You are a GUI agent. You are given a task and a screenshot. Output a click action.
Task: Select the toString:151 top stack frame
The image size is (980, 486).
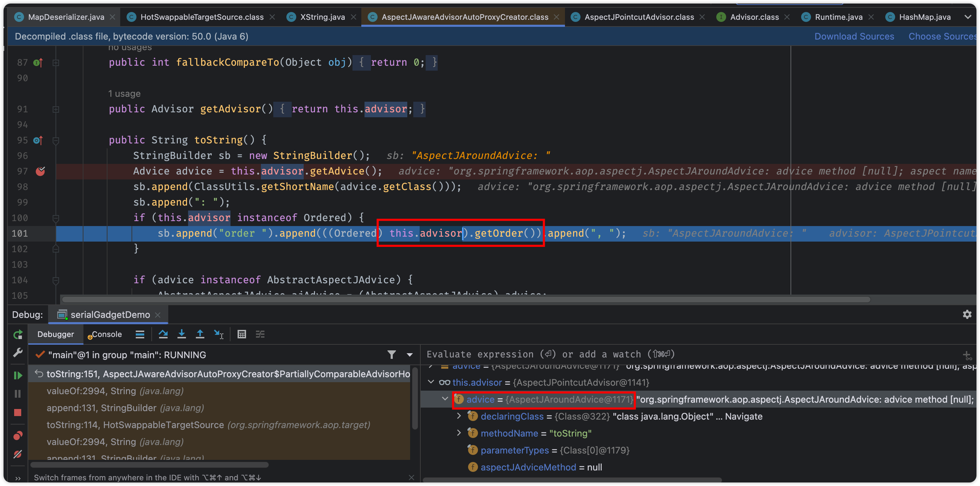tap(220, 374)
